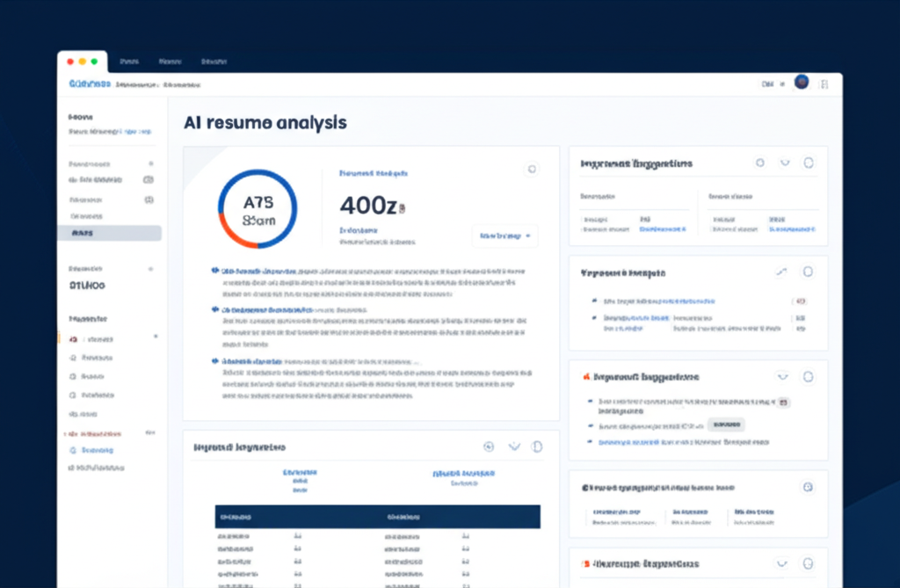Click the app logo in the top-left header
Viewport: 900px width, 588px height.
89,84
